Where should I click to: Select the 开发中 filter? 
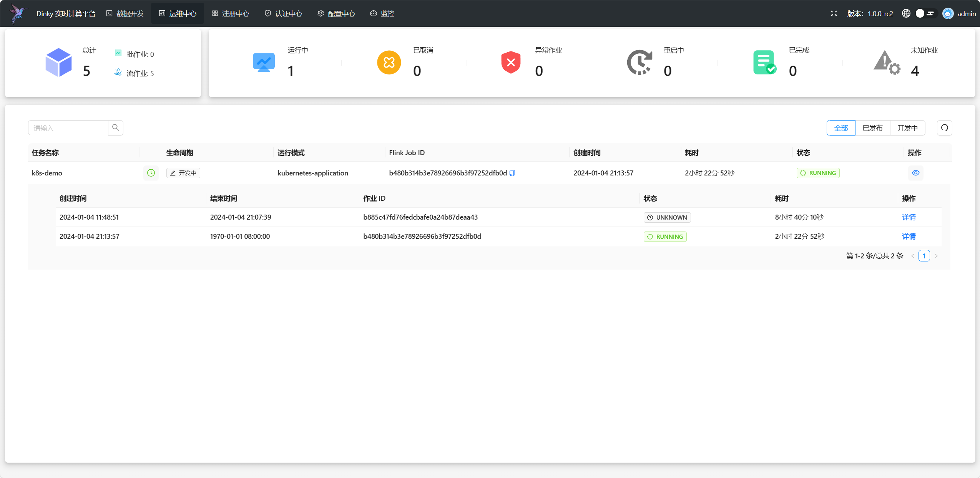(x=907, y=128)
